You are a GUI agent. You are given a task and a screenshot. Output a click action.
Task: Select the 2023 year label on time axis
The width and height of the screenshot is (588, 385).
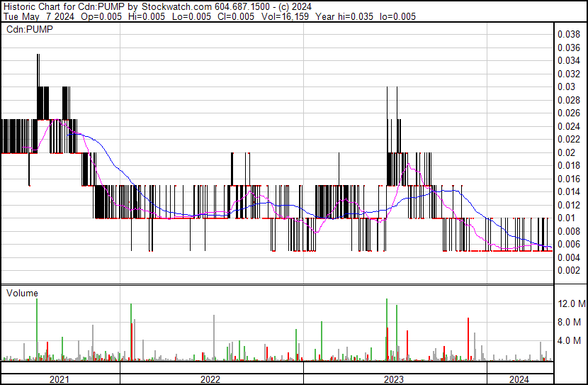click(x=394, y=379)
